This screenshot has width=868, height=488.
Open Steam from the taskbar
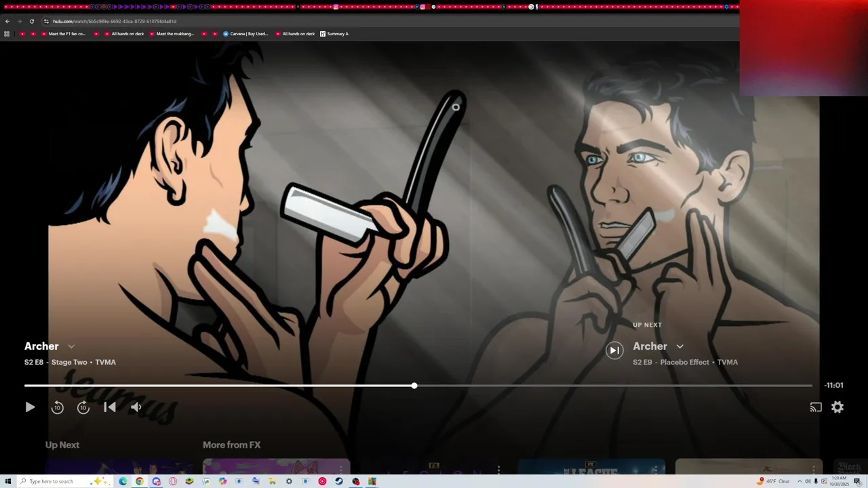(338, 481)
